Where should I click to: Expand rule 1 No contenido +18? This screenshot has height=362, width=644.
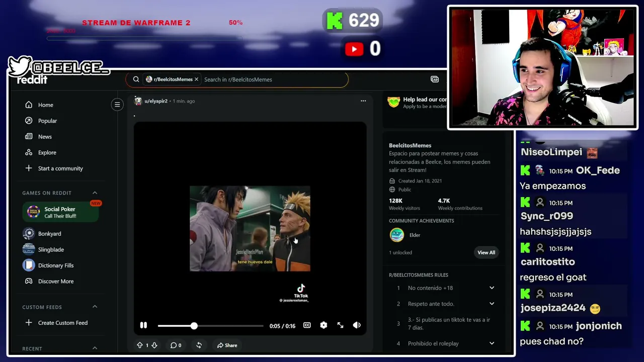tap(492, 288)
